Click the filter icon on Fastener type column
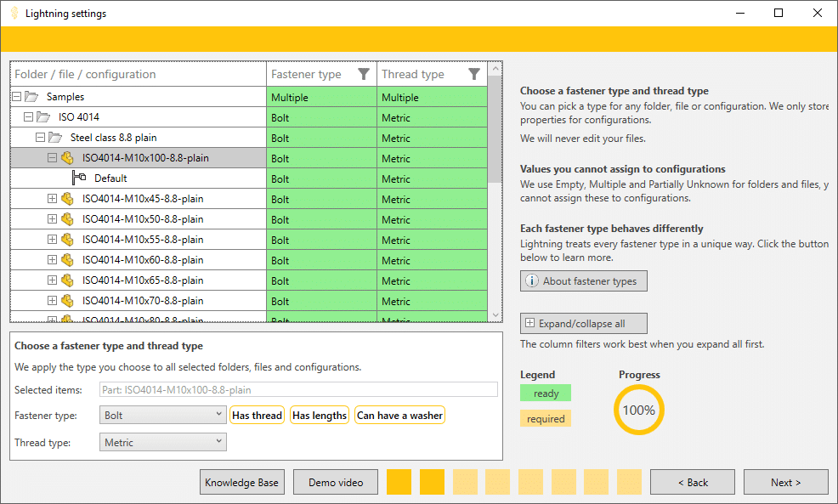 point(365,74)
